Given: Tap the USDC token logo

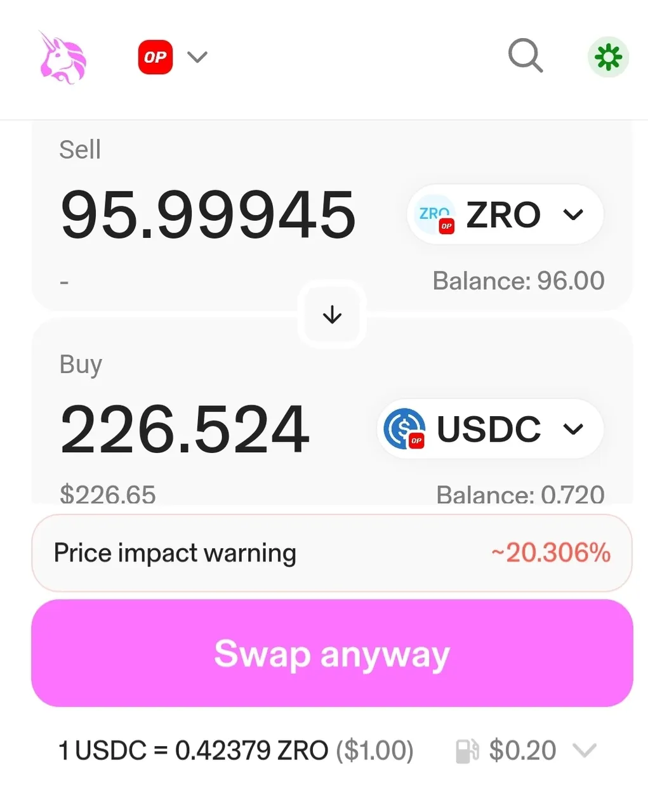Looking at the screenshot, I should [404, 429].
